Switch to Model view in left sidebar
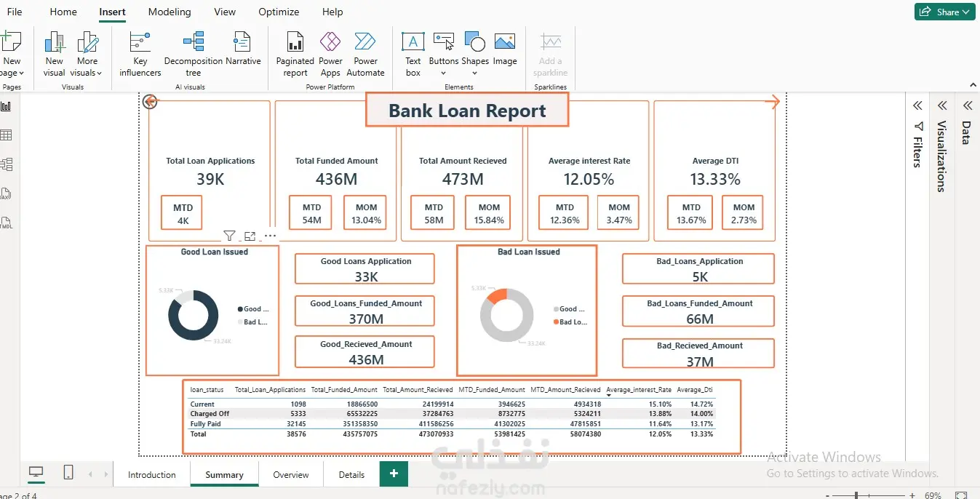The height and width of the screenshot is (499, 980). coord(7,164)
